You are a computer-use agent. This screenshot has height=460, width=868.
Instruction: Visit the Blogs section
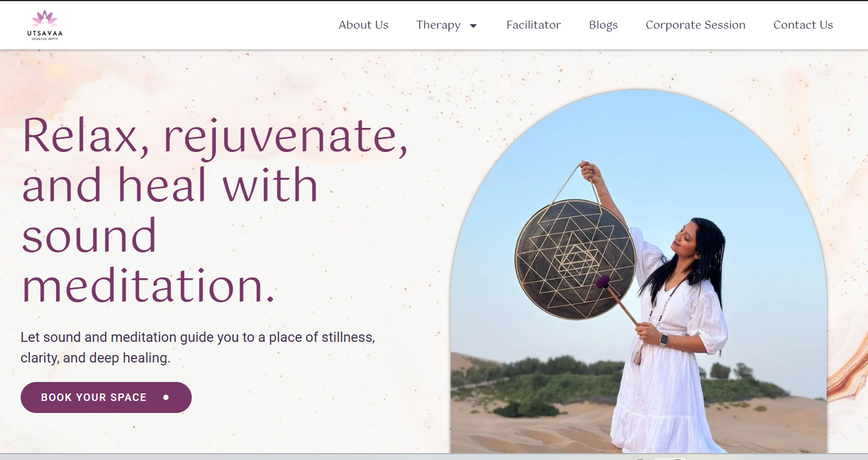coord(603,25)
